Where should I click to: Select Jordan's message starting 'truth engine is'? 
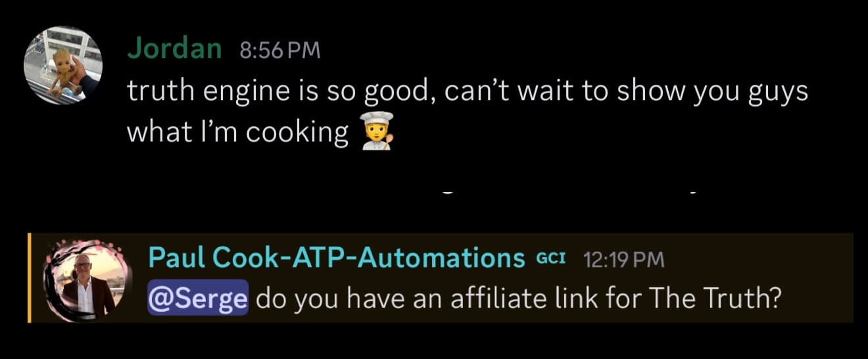point(467,112)
